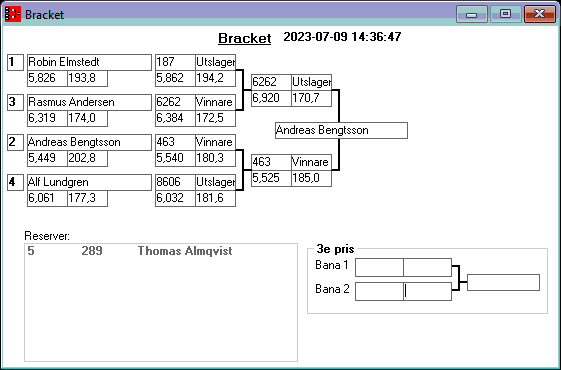Click Bana 2 second input box
The height and width of the screenshot is (370, 561).
428,291
